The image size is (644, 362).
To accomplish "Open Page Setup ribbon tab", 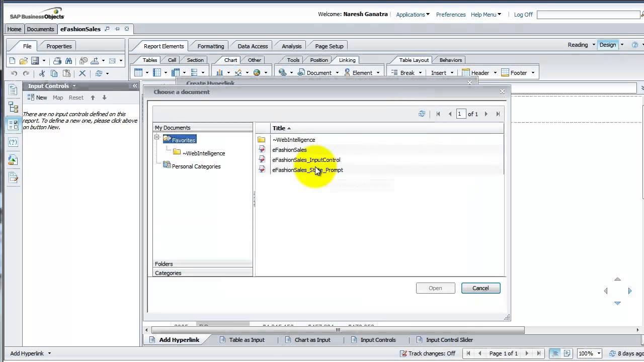I will point(329,46).
